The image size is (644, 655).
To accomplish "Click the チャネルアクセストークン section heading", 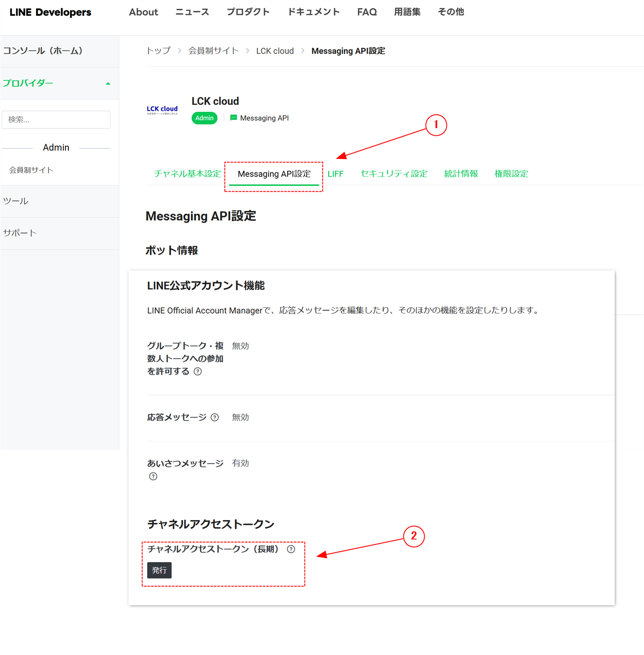I will pyautogui.click(x=211, y=524).
